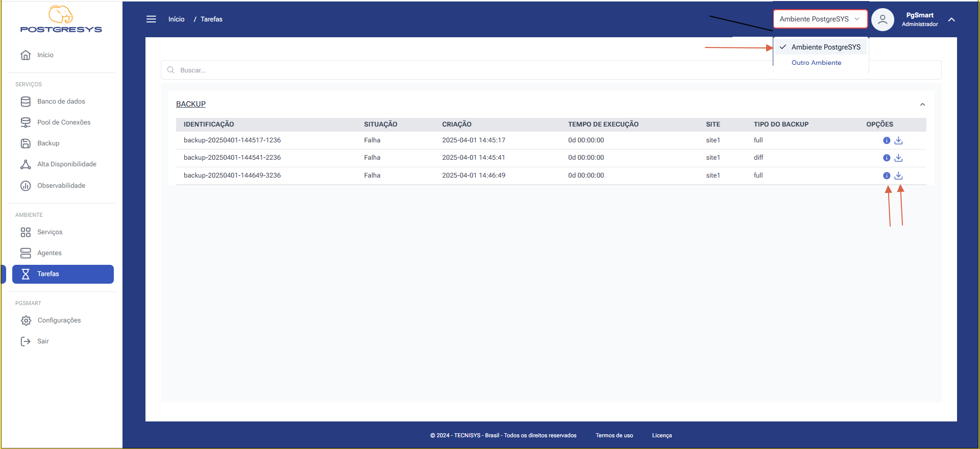The width and height of the screenshot is (980, 449).
Task: Click the Observabilidade chart icon
Action: tap(26, 186)
